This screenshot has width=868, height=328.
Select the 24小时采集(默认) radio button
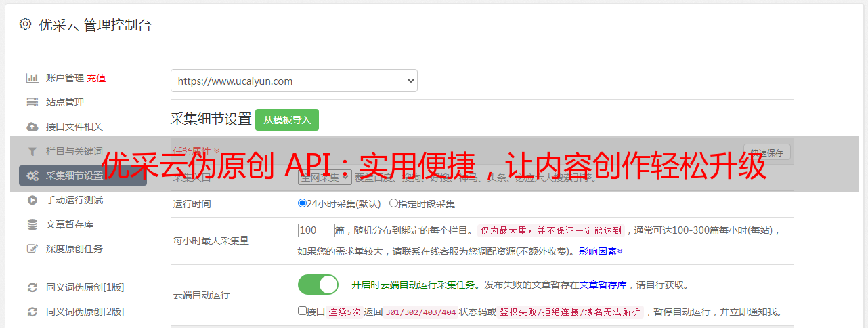coord(302,203)
